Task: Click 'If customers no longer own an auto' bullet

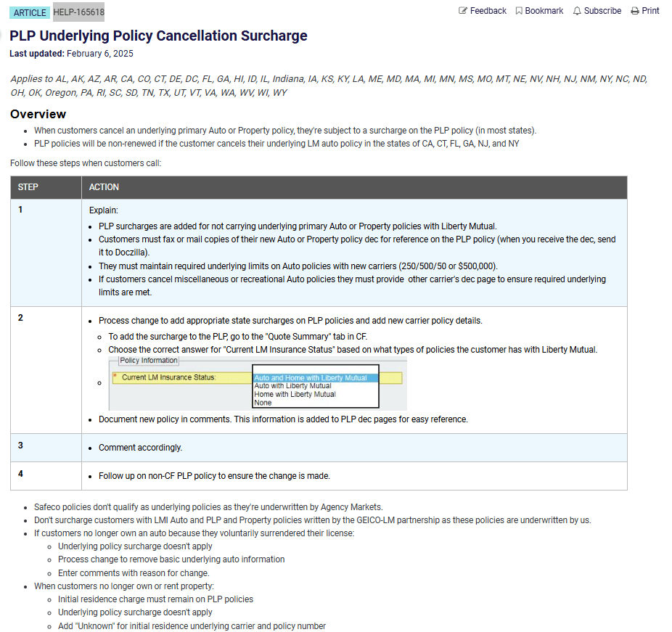Action: point(194,533)
